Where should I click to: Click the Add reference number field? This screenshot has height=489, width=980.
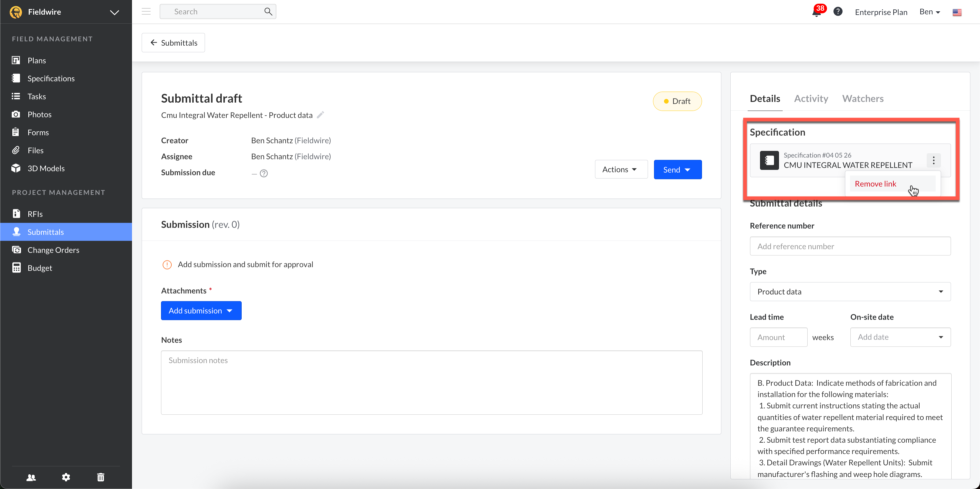point(850,246)
